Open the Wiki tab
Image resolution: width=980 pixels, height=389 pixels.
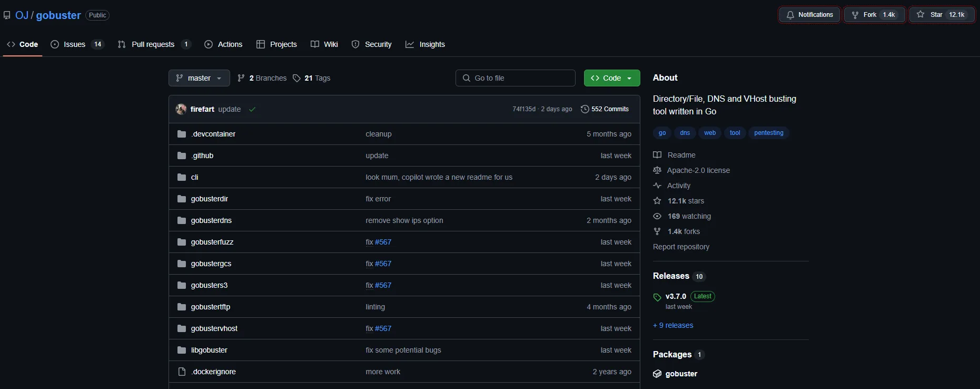coord(324,44)
